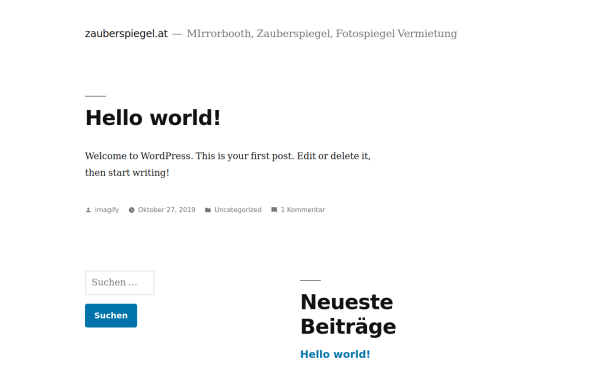
Task: Open the 'Hello world!' post heading
Action: pyautogui.click(x=153, y=117)
